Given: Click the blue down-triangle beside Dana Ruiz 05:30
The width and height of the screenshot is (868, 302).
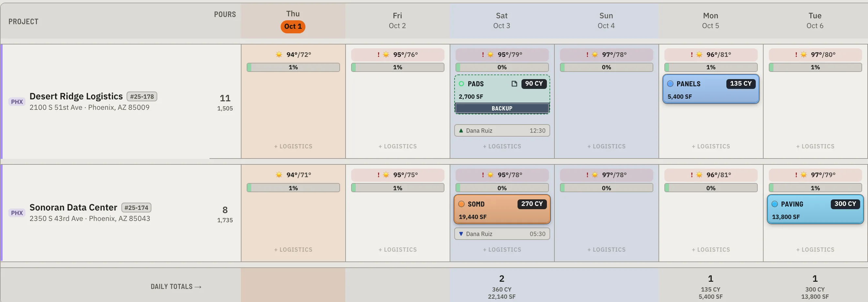Looking at the screenshot, I should point(461,233).
